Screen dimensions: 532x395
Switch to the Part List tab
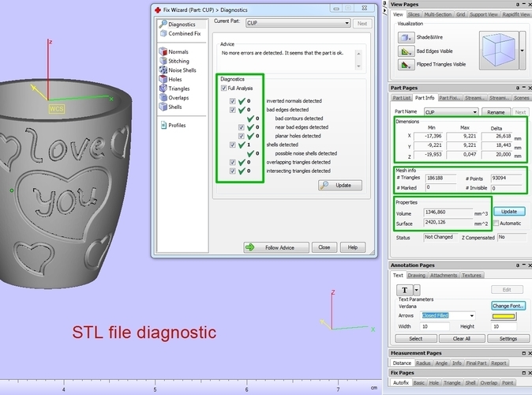[x=402, y=98]
